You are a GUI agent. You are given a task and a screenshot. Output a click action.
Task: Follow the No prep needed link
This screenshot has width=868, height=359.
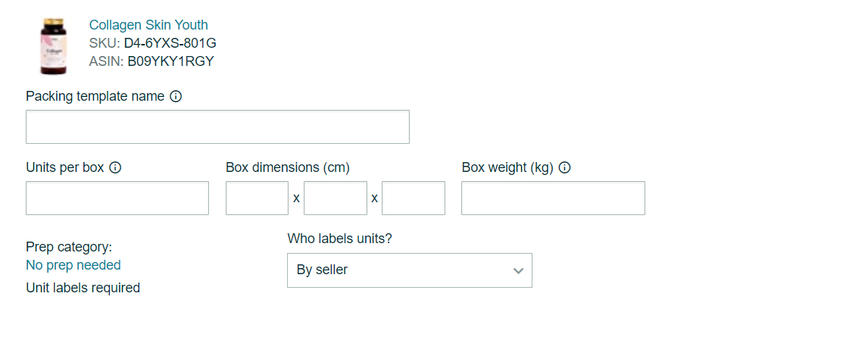pos(73,265)
